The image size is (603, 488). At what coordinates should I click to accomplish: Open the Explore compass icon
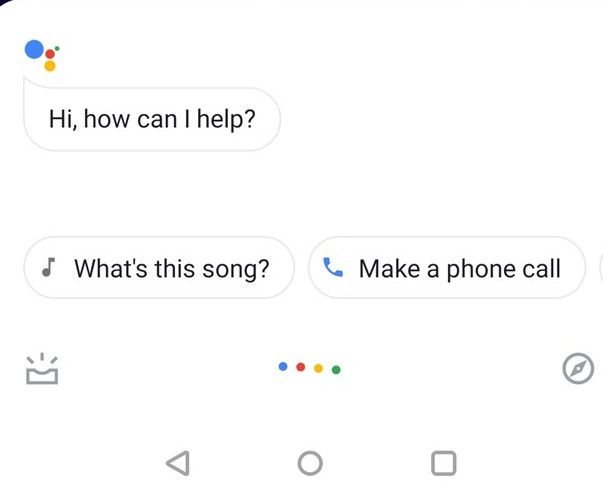coord(578,369)
